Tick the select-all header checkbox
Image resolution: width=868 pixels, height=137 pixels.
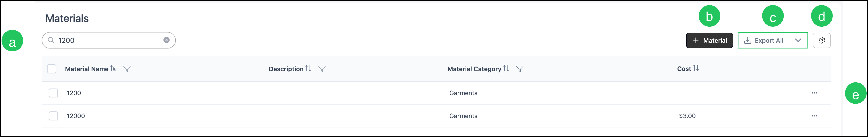click(x=52, y=69)
